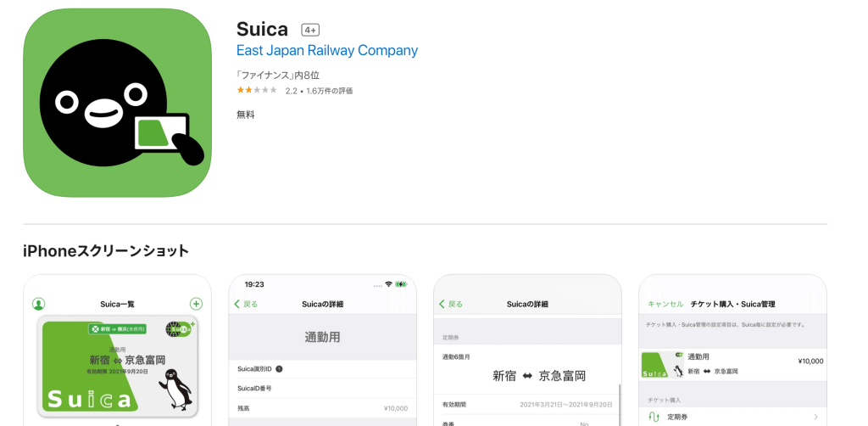Image resolution: width=868 pixels, height=426 pixels.
Task: Click the green 定期券 route icon
Action: [654, 417]
